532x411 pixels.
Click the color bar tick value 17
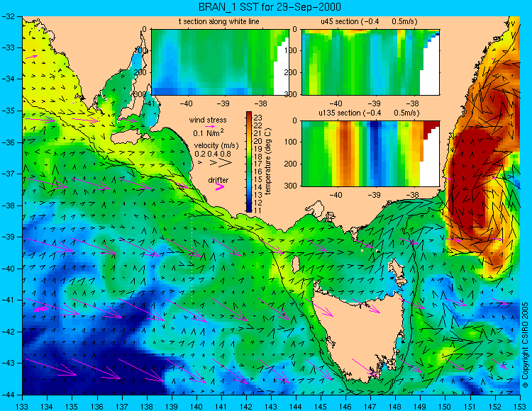pyautogui.click(x=258, y=164)
